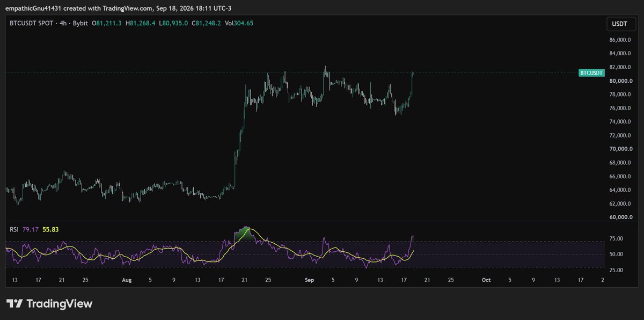The width and height of the screenshot is (644, 320).
Task: Click the 75.00 RSI scale label
Action: pos(616,238)
